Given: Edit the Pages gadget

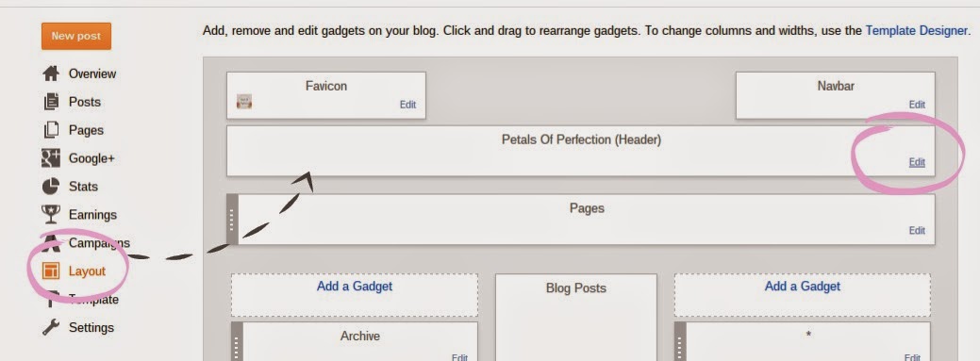Looking at the screenshot, I should click(917, 231).
